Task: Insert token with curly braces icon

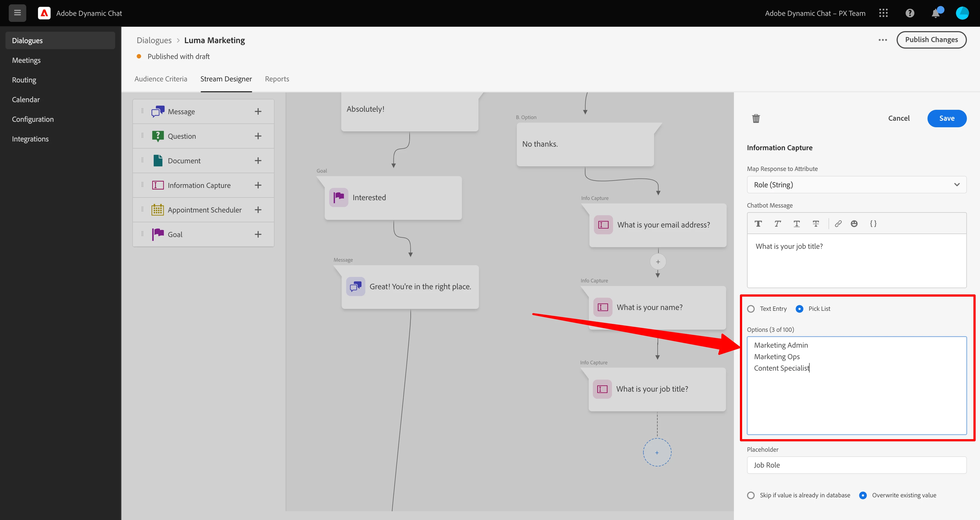Action: (873, 223)
